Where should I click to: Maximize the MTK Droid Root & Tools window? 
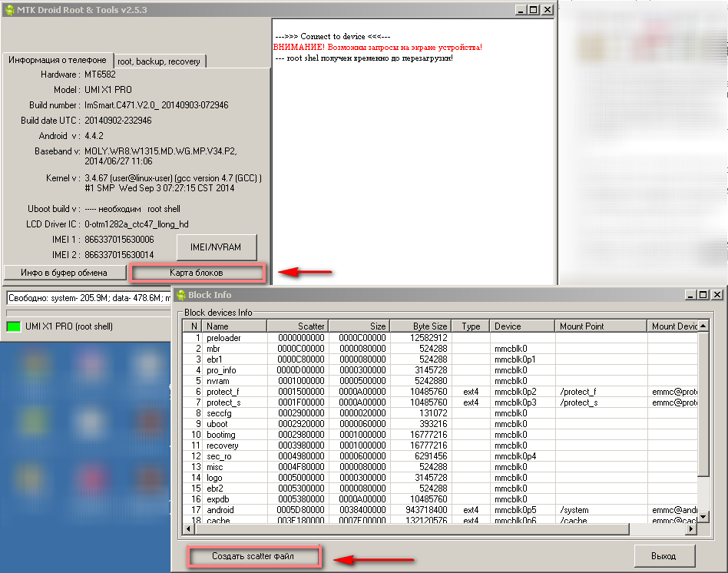tap(533, 9)
